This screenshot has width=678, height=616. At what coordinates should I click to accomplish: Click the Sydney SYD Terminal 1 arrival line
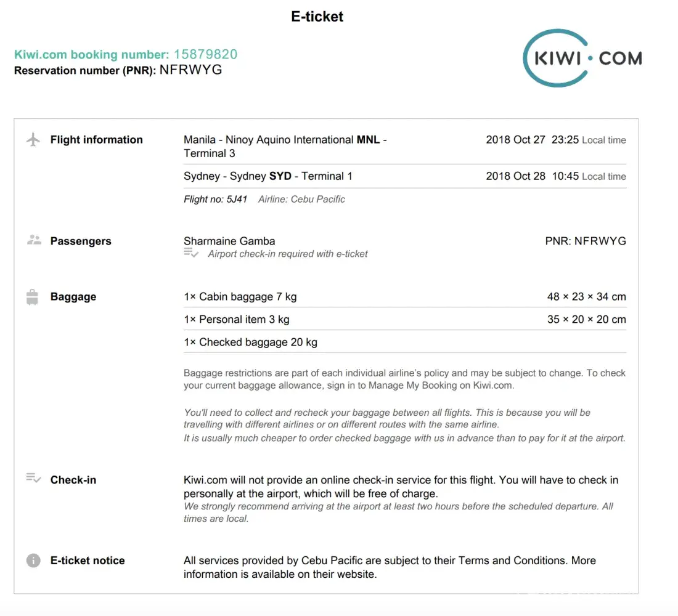(x=268, y=176)
